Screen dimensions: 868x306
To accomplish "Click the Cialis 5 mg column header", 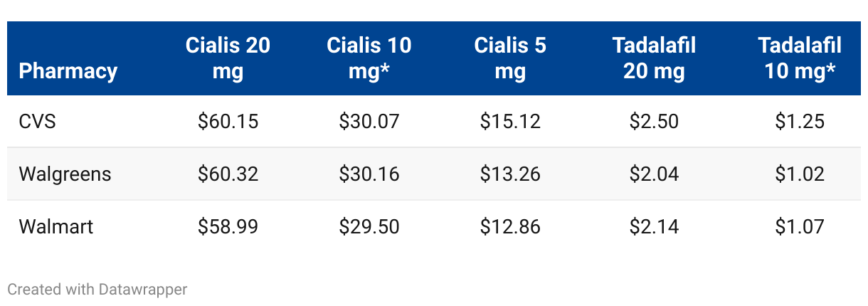I will (510, 58).
